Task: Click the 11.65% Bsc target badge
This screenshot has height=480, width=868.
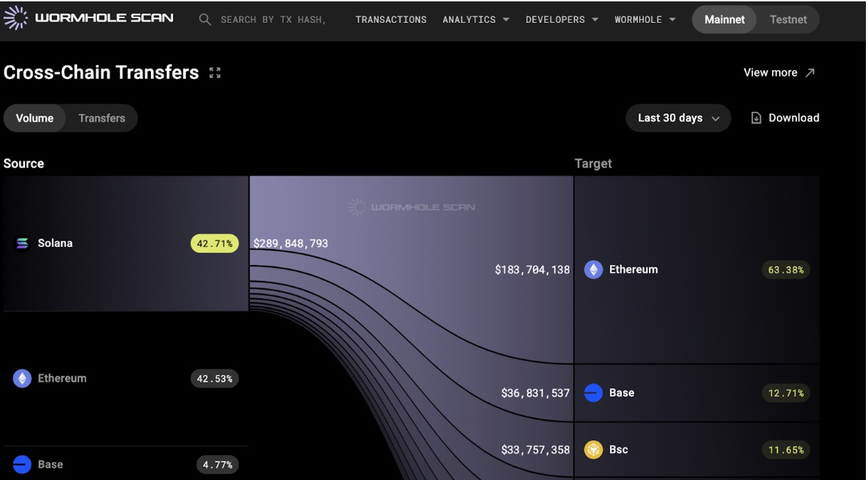Action: (786, 450)
